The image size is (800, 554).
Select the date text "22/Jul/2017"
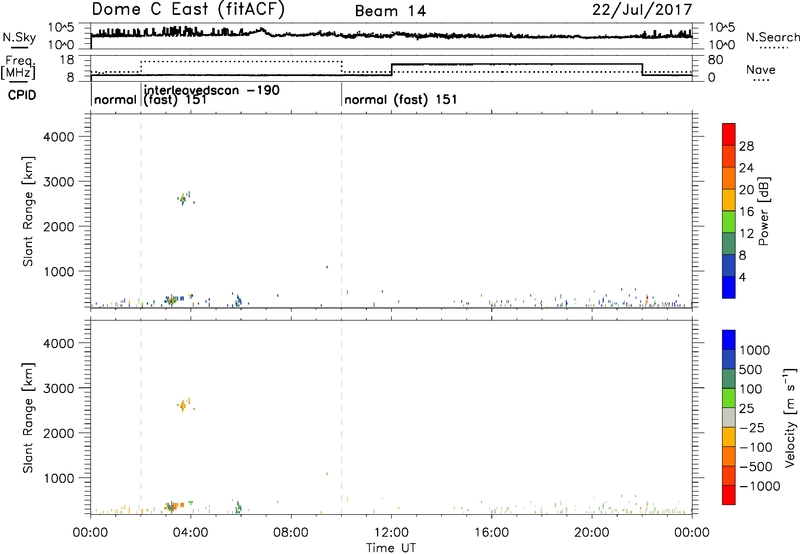coord(642,9)
